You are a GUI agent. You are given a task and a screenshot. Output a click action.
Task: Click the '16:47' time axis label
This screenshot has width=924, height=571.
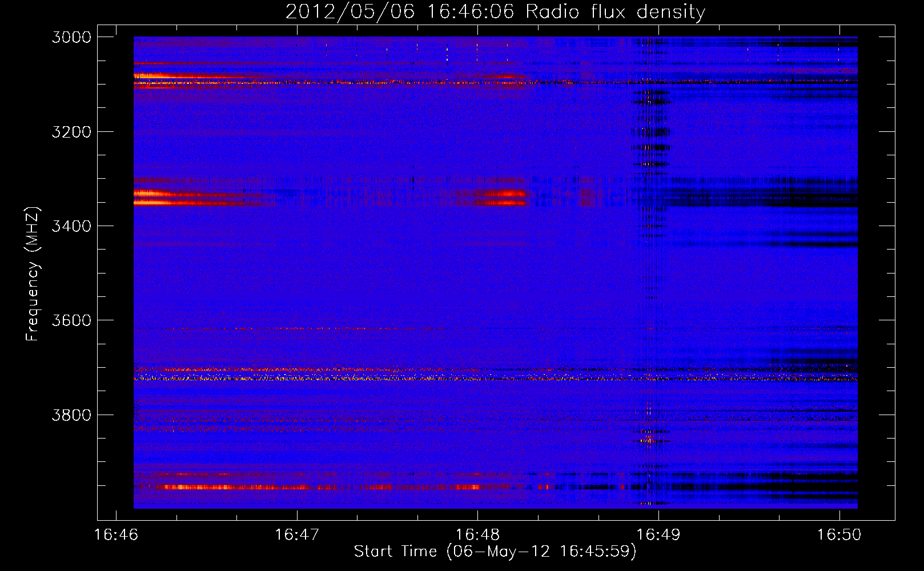pyautogui.click(x=297, y=535)
